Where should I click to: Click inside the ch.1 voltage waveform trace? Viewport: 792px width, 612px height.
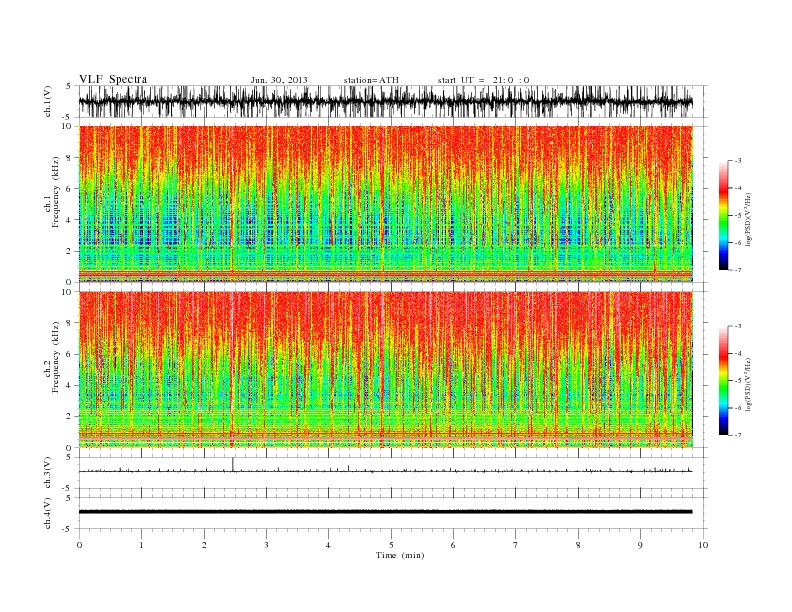coord(385,101)
